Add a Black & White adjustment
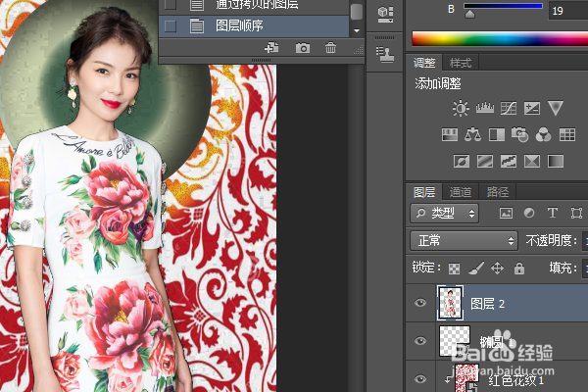The width and height of the screenshot is (588, 392). coord(497,134)
